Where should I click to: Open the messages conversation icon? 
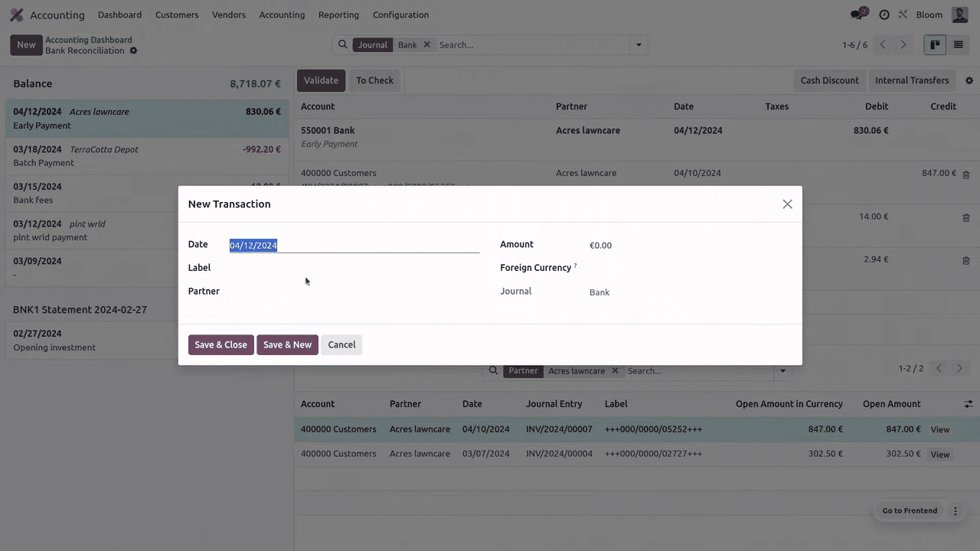(858, 15)
